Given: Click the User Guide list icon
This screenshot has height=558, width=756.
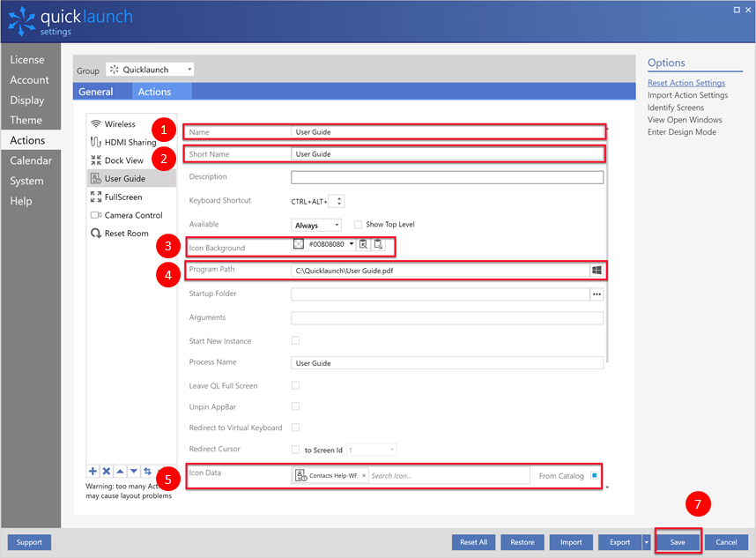Looking at the screenshot, I should tap(96, 178).
